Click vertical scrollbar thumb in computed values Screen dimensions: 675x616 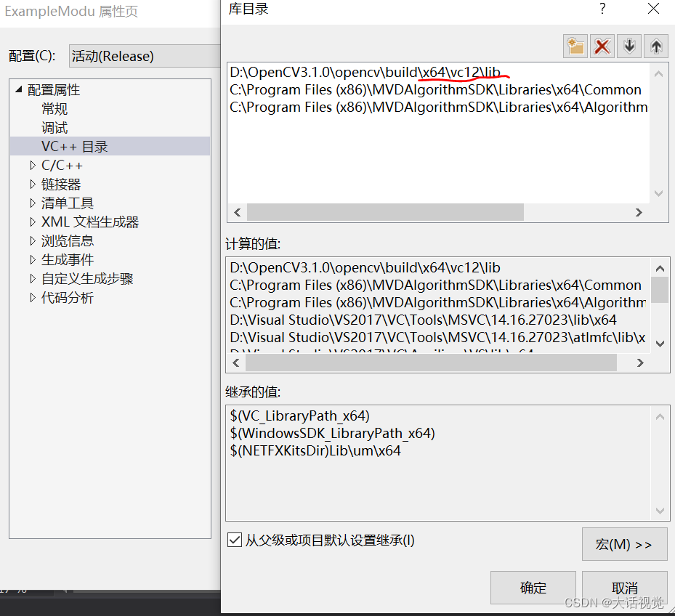pyautogui.click(x=660, y=290)
